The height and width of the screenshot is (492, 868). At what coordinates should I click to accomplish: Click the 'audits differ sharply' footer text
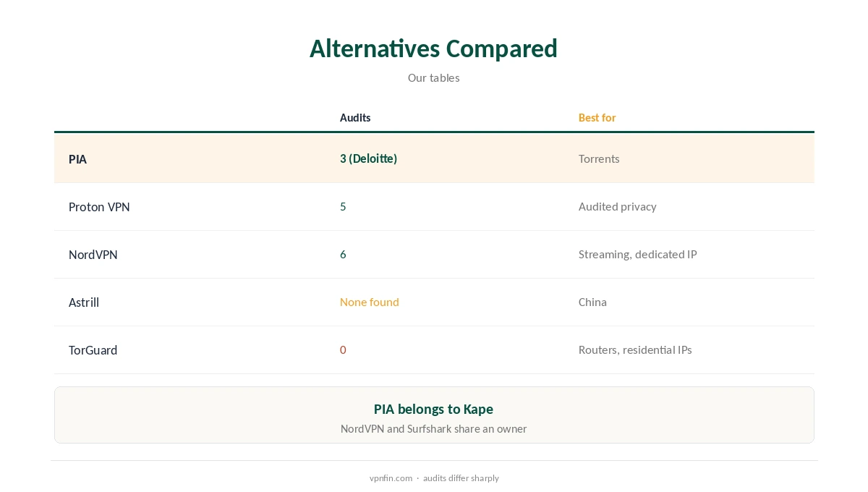coord(461,478)
